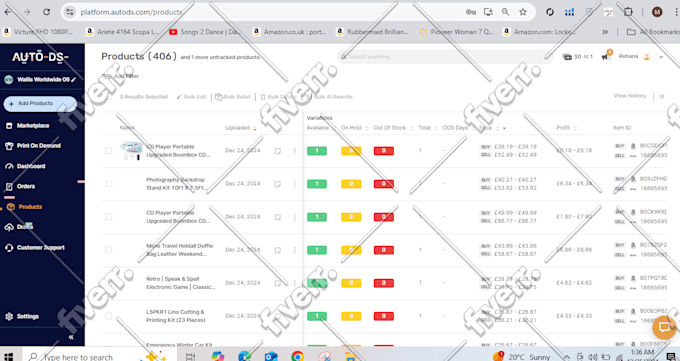Open the Wallis Worldwide 06 store selector
The image size is (680, 361).
39,80
